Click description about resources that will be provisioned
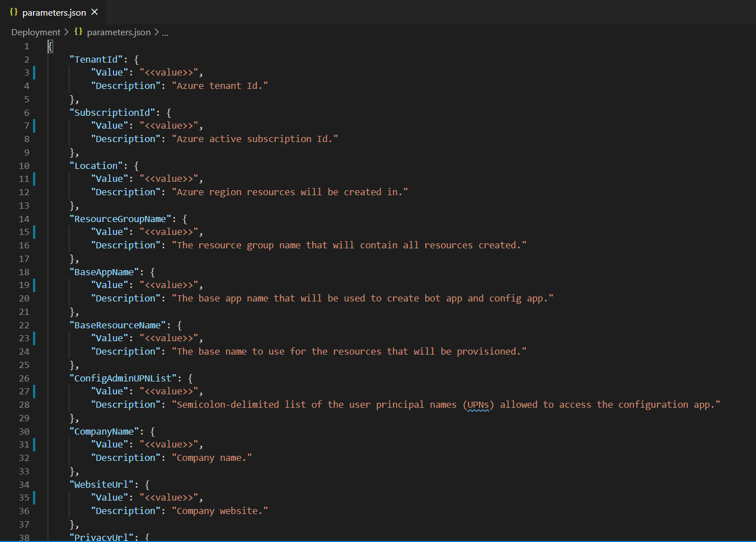Screen dimensions: 756x542 point(349,351)
